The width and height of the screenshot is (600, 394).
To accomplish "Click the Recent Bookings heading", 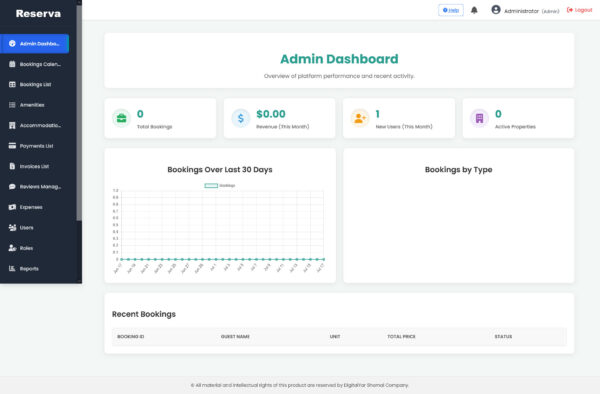I will (x=144, y=314).
